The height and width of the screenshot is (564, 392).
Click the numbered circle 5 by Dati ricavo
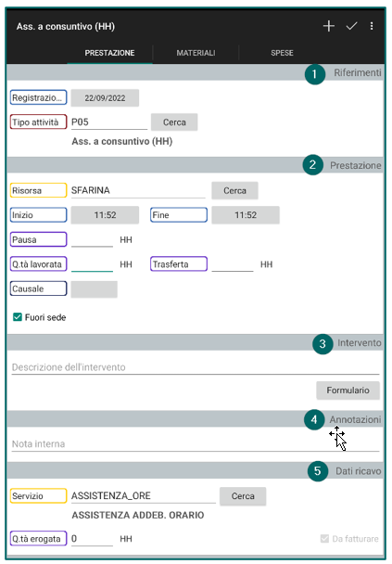click(x=318, y=471)
